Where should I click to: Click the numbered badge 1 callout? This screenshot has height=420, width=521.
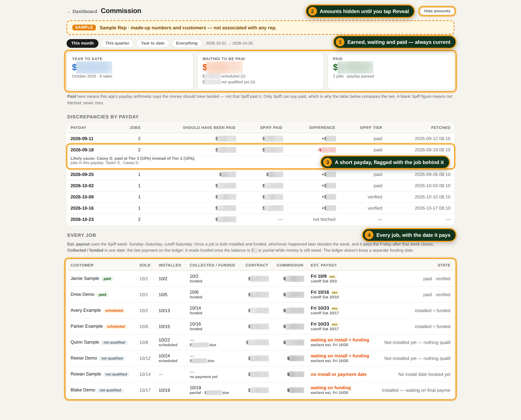click(340, 42)
